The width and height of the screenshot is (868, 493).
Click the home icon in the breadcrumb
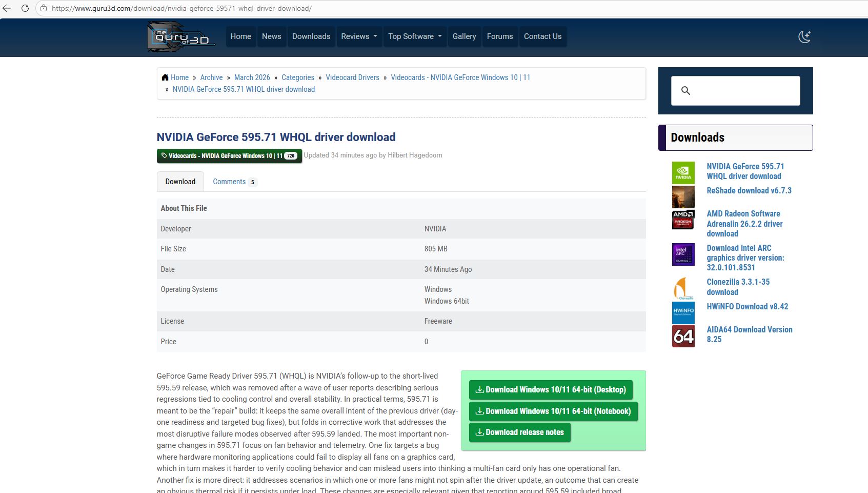(x=165, y=77)
